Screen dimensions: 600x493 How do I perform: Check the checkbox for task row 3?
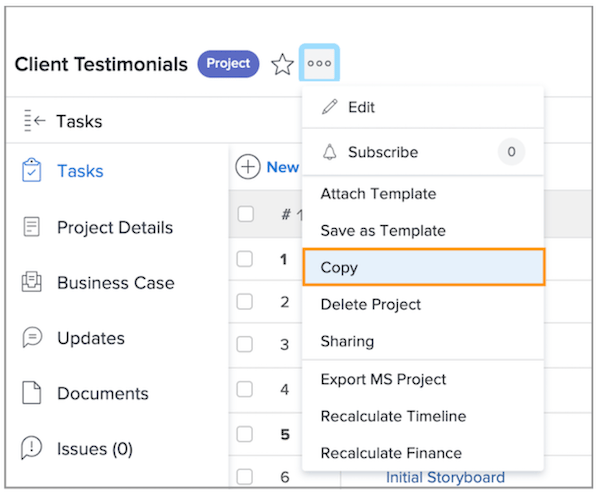click(245, 345)
